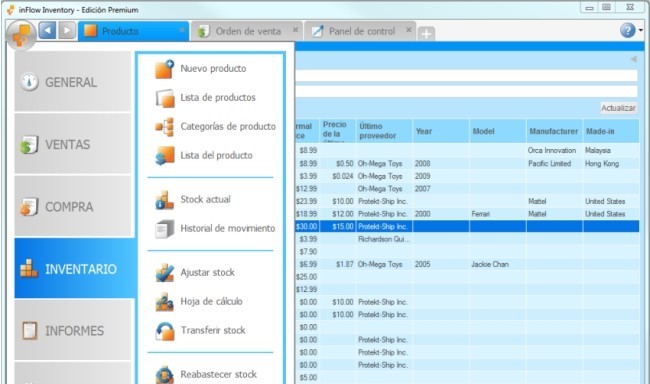Close the Orden de venta tab
Image resolution: width=650 pixels, height=384 pixels.
click(295, 30)
